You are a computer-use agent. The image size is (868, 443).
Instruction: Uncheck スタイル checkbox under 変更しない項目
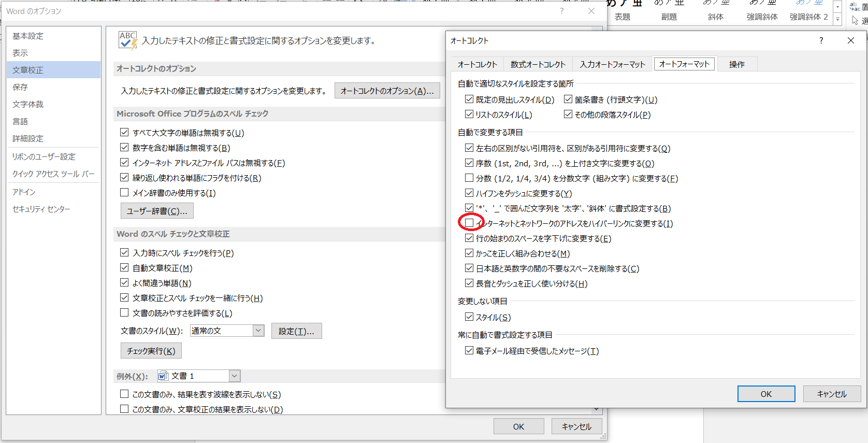469,317
